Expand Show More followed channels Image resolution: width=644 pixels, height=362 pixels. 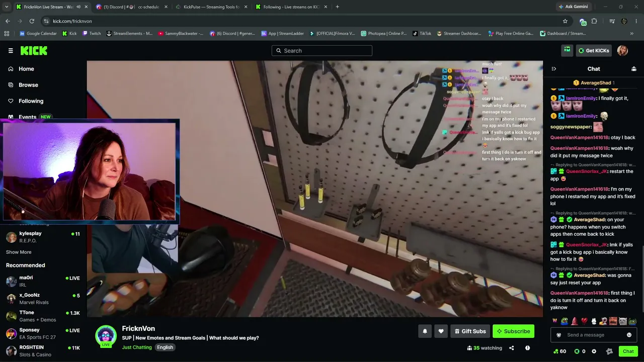pyautogui.click(x=19, y=252)
